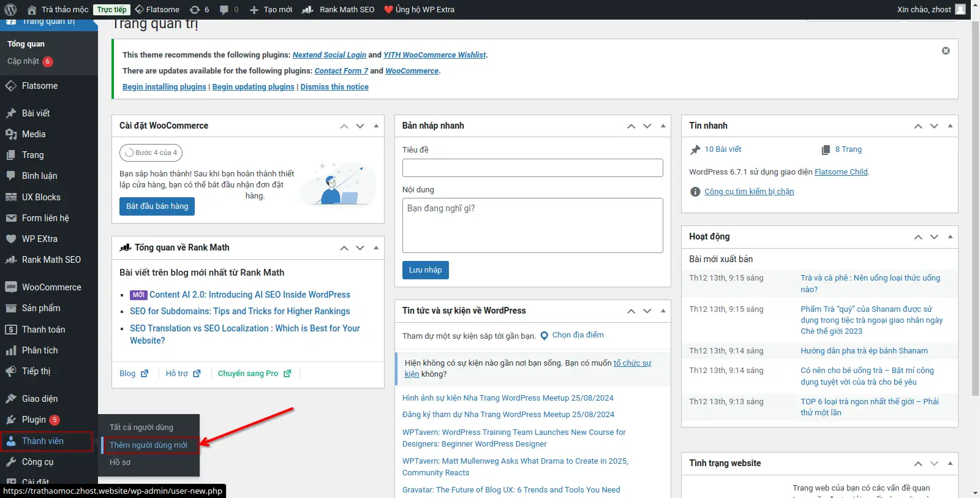Click the Công cụ wrench icon
The width and height of the screenshot is (980, 498).
point(11,462)
